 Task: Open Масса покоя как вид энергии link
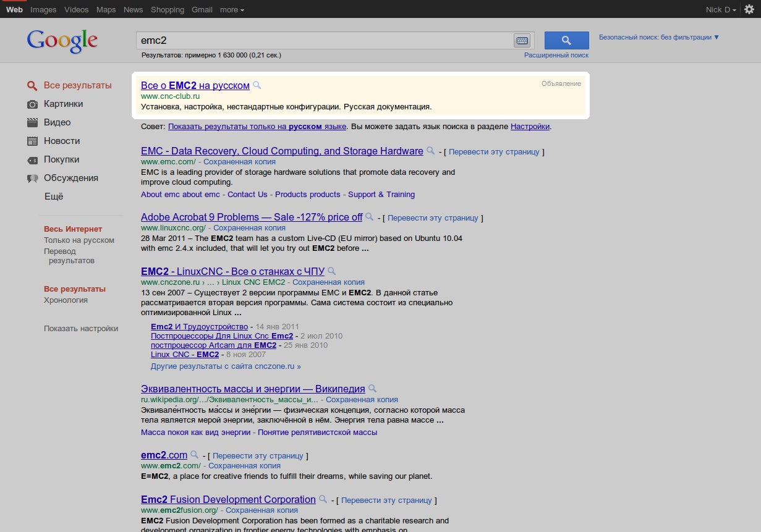pos(195,433)
